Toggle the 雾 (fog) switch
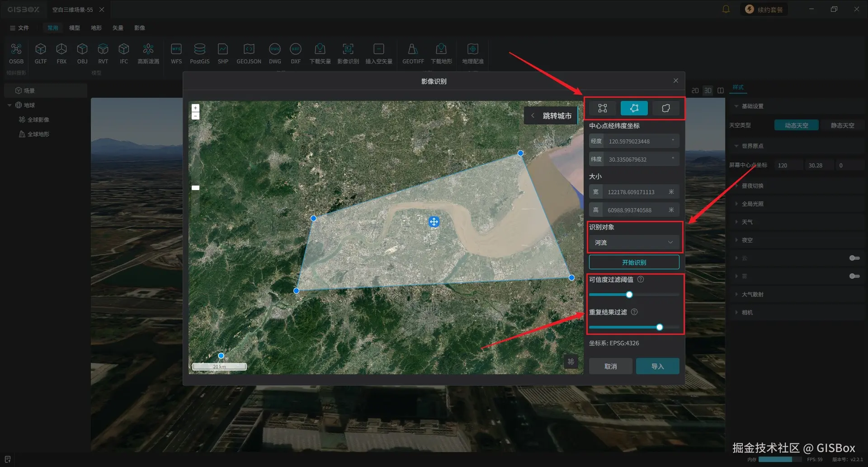The height and width of the screenshot is (467, 868). pyautogui.click(x=854, y=276)
